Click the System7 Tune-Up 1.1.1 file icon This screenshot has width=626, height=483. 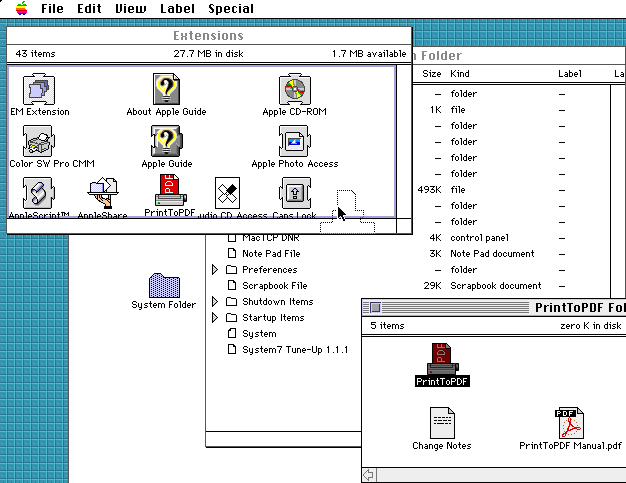pos(232,349)
